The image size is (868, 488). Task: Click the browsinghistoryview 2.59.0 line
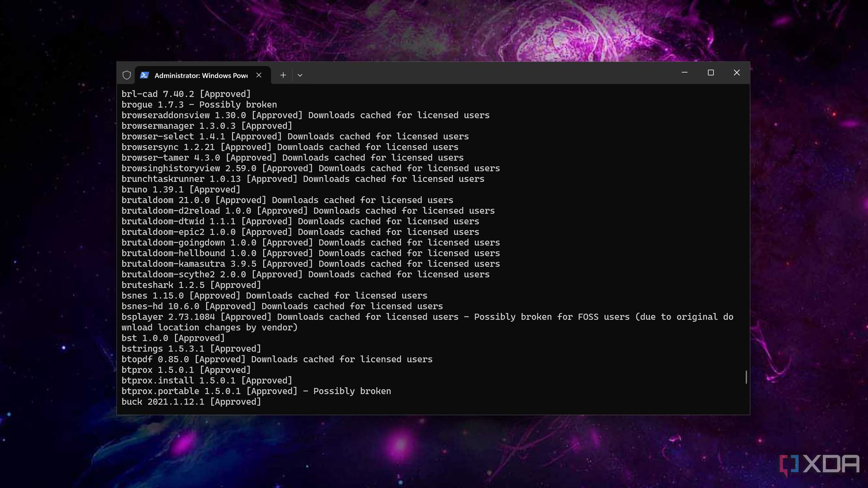point(311,168)
